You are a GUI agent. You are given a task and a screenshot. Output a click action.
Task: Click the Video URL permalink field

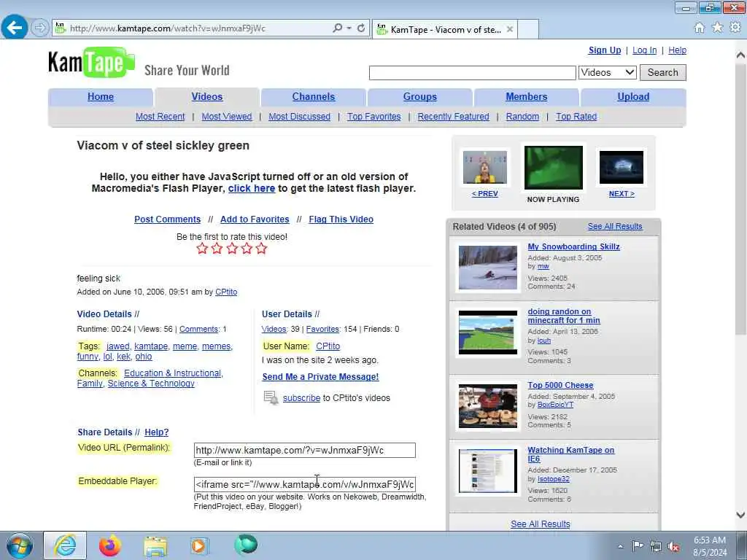click(x=304, y=451)
